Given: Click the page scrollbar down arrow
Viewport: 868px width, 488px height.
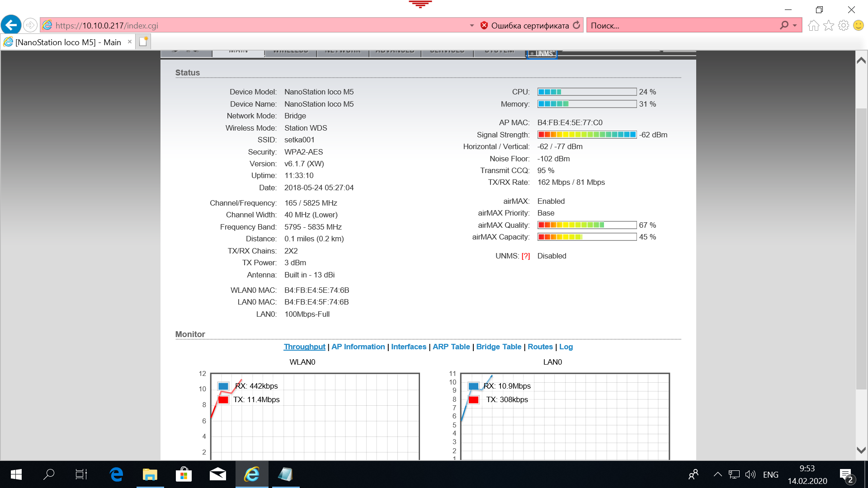Looking at the screenshot, I should tap(861, 450).
